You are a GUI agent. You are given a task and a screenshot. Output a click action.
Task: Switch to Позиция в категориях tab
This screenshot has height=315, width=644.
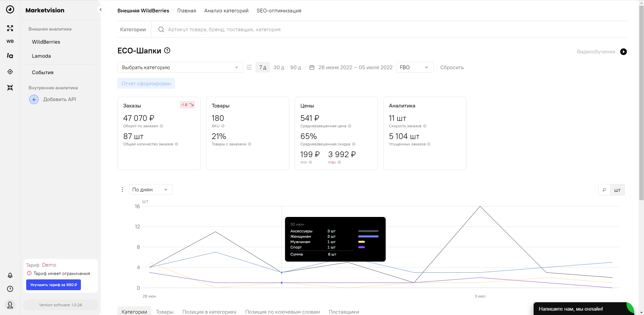(209, 312)
